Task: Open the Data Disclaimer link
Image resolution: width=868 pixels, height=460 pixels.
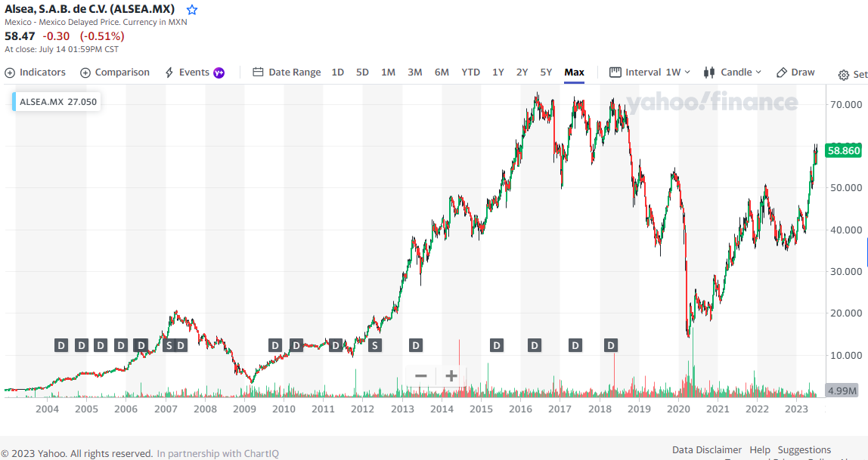Action: pyautogui.click(x=706, y=449)
